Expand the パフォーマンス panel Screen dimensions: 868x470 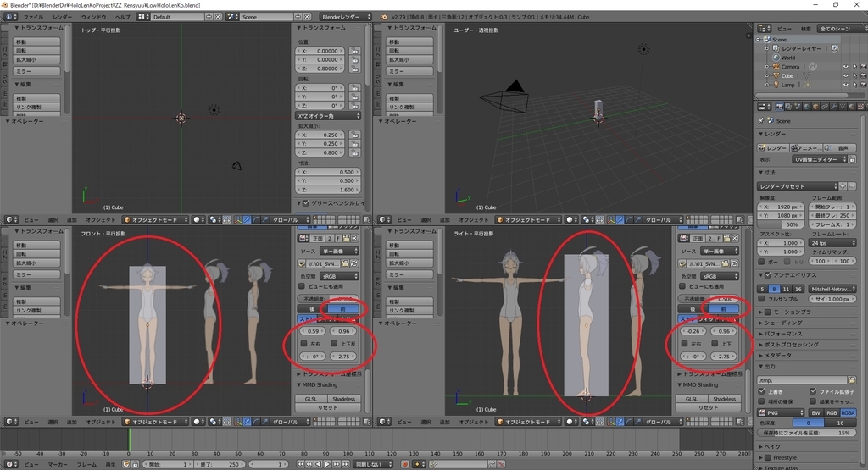pyautogui.click(x=783, y=334)
